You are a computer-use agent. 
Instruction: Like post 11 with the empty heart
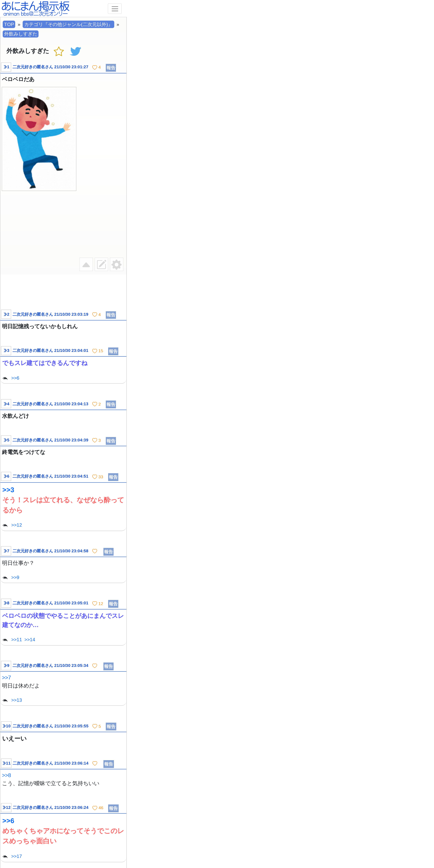95,764
